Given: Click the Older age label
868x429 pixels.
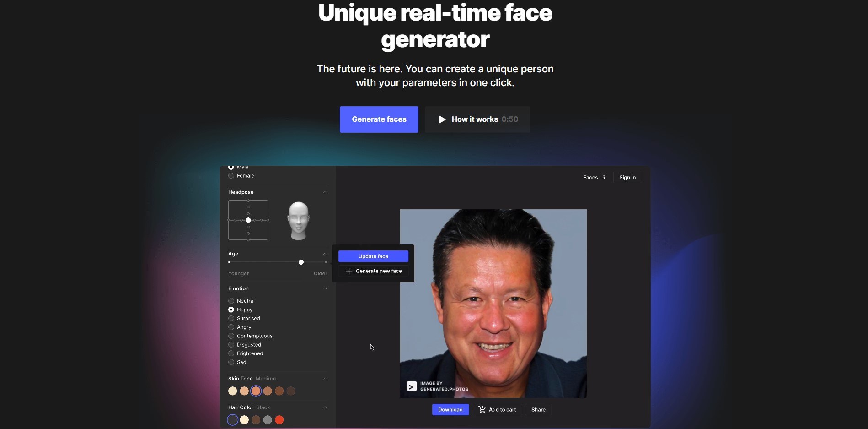Looking at the screenshot, I should 321,274.
